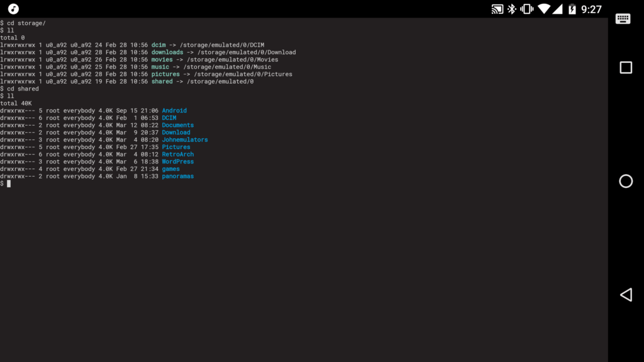Tap the vibrate mode status icon
The width and height of the screenshot is (644, 362).
(526, 9)
